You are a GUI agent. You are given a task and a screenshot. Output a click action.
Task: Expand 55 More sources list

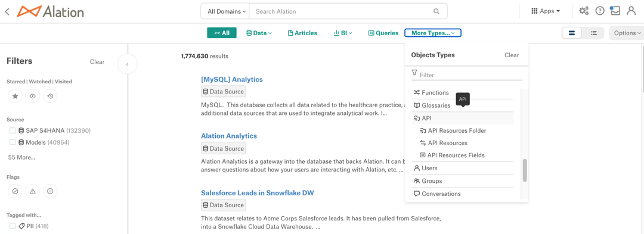pyautogui.click(x=21, y=157)
